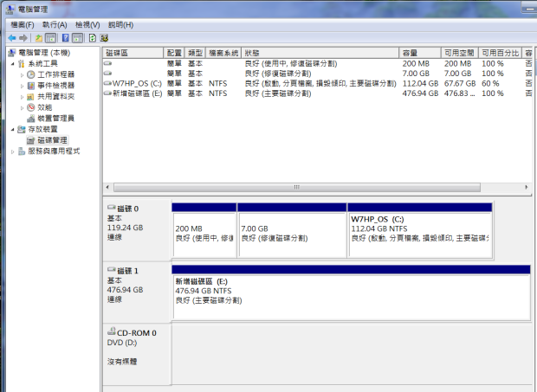537x392 pixels.
Task: Expand the 效能 tree node
Action: [x=22, y=107]
